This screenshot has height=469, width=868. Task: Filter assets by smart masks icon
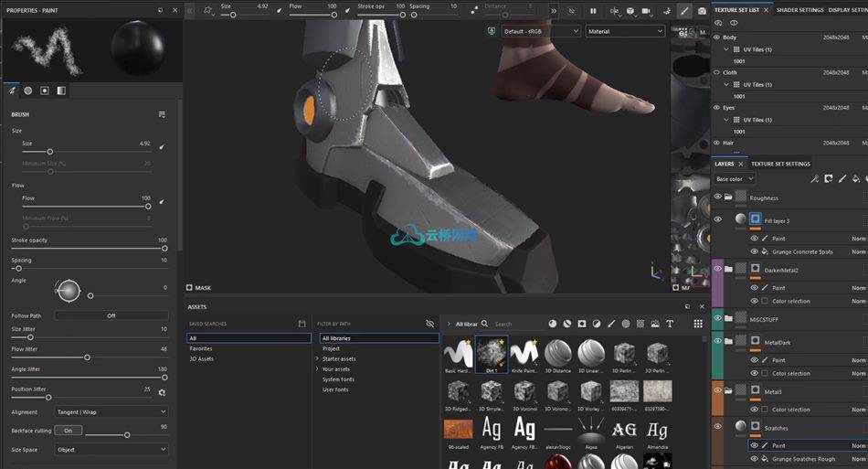click(582, 324)
